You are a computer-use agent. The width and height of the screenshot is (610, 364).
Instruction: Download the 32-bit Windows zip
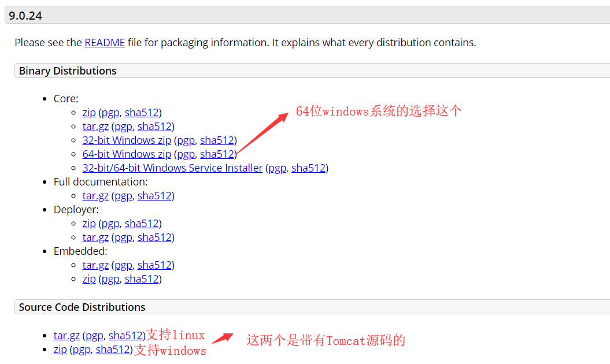click(x=127, y=140)
